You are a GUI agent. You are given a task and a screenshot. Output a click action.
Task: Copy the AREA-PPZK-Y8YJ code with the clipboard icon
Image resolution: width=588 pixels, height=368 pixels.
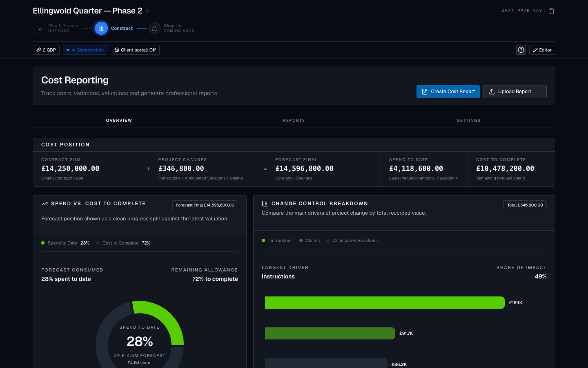(551, 11)
